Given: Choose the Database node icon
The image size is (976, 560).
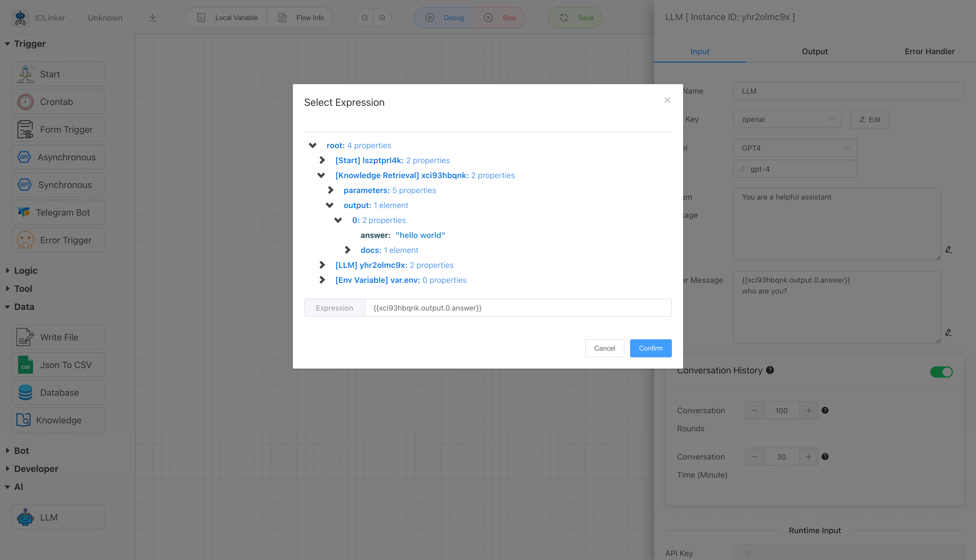Looking at the screenshot, I should [x=25, y=392].
